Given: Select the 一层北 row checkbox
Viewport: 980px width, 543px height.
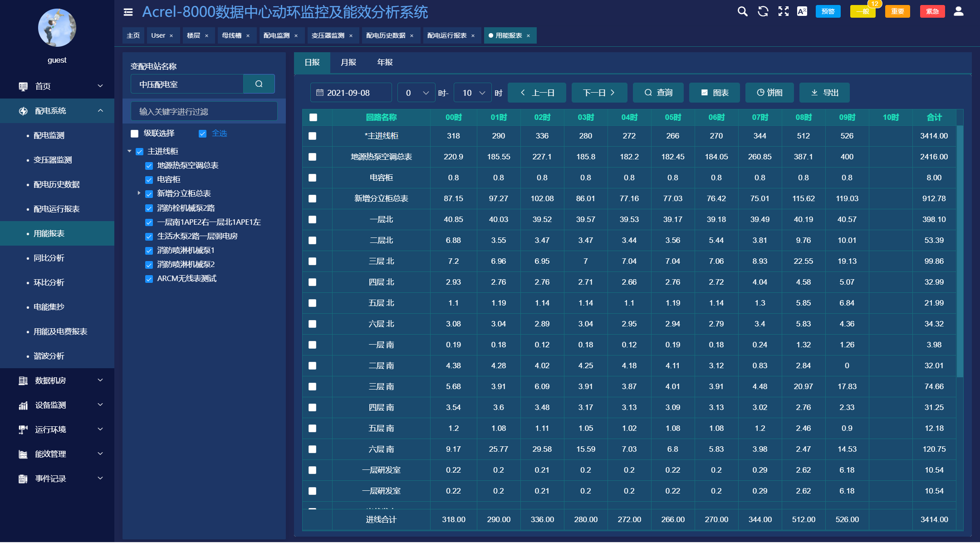Looking at the screenshot, I should 312,220.
